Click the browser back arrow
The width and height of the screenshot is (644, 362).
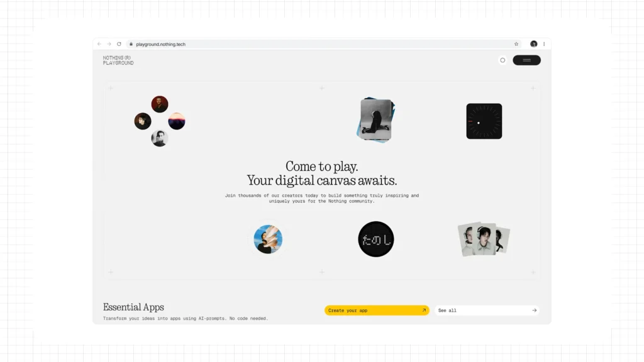[x=99, y=44]
